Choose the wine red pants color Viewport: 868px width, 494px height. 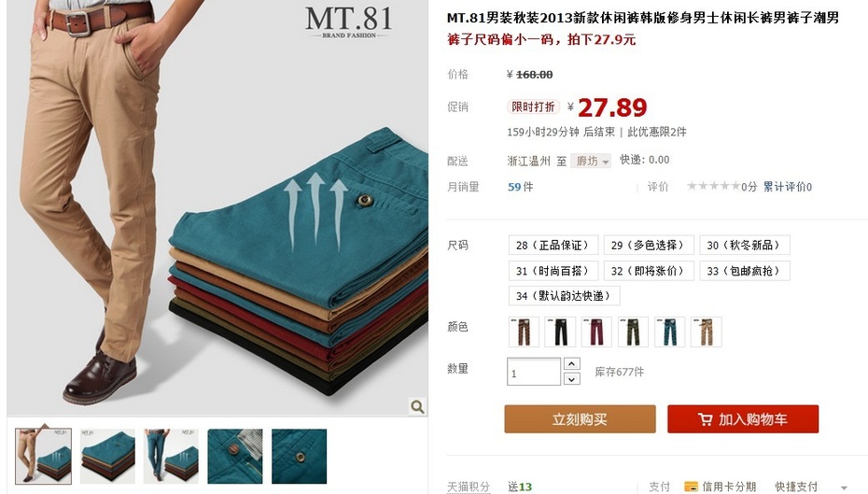click(x=596, y=332)
